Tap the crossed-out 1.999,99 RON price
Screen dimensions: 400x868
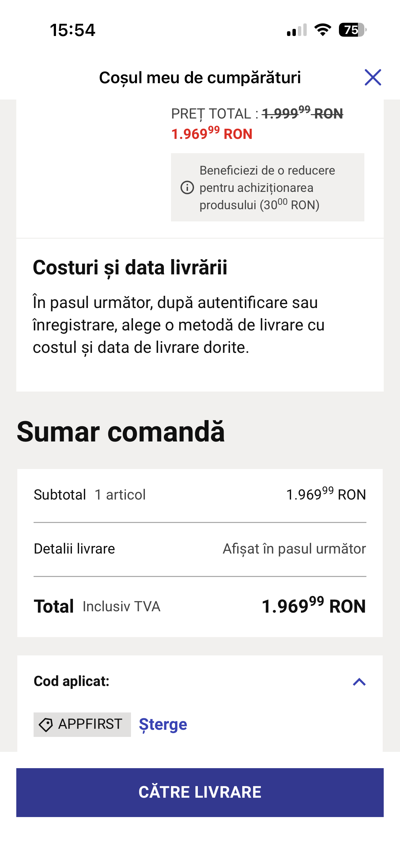302,113
